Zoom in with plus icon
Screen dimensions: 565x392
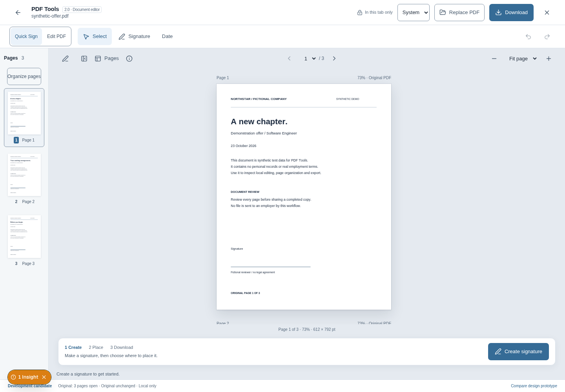pos(549,58)
